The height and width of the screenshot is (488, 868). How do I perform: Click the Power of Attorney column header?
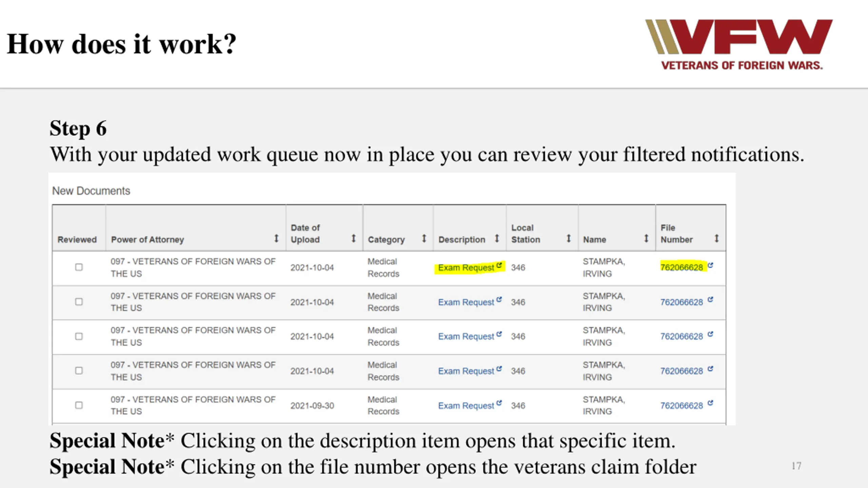click(x=147, y=240)
